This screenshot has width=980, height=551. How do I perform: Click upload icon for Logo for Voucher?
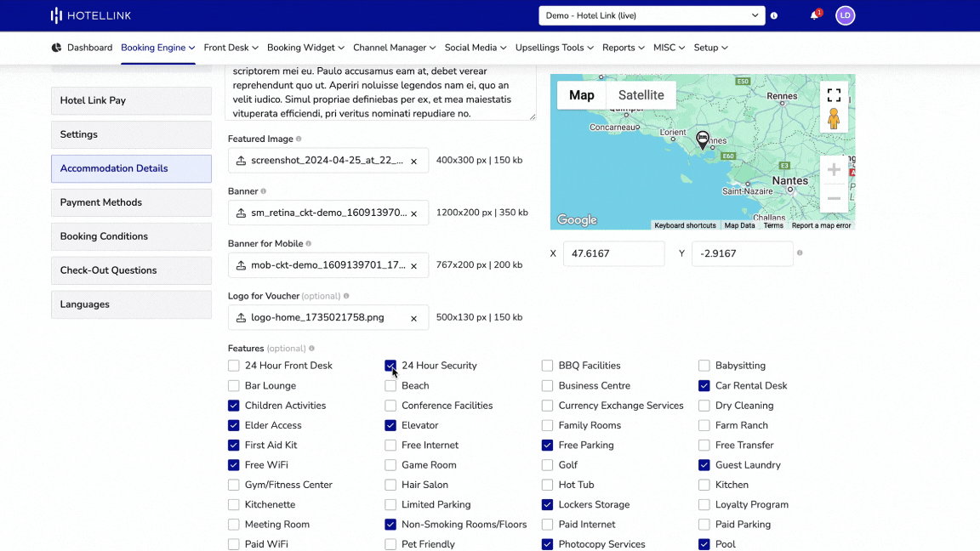tap(242, 318)
